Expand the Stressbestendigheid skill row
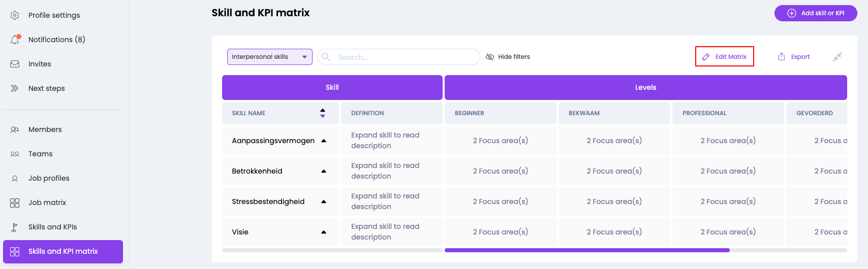Screen dimensions: 868x269 coord(324,201)
